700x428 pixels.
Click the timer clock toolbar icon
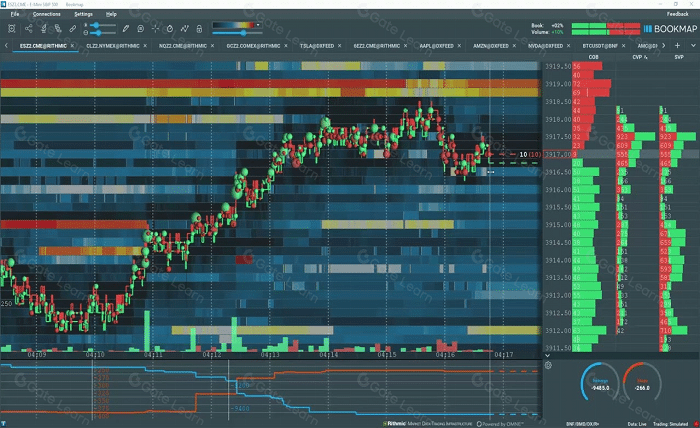click(170, 29)
